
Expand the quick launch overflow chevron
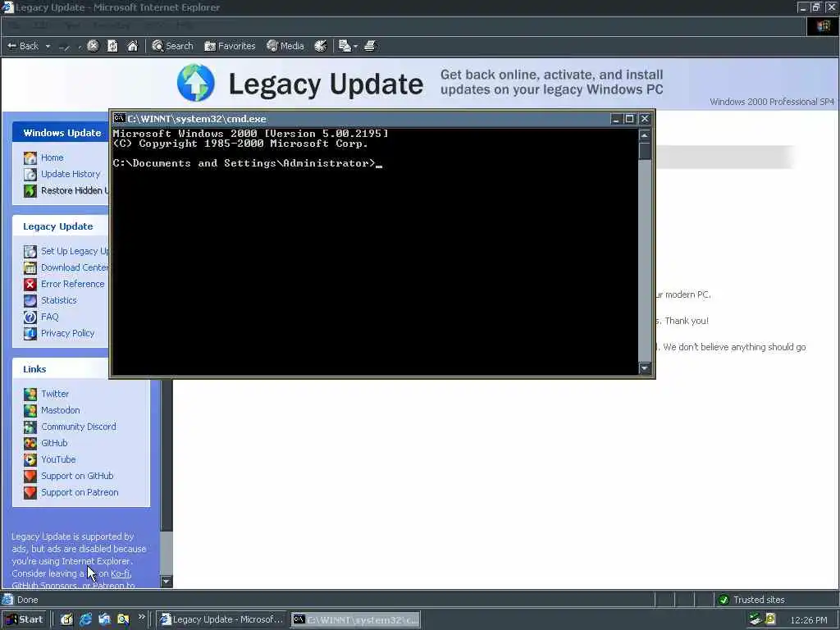[141, 617]
